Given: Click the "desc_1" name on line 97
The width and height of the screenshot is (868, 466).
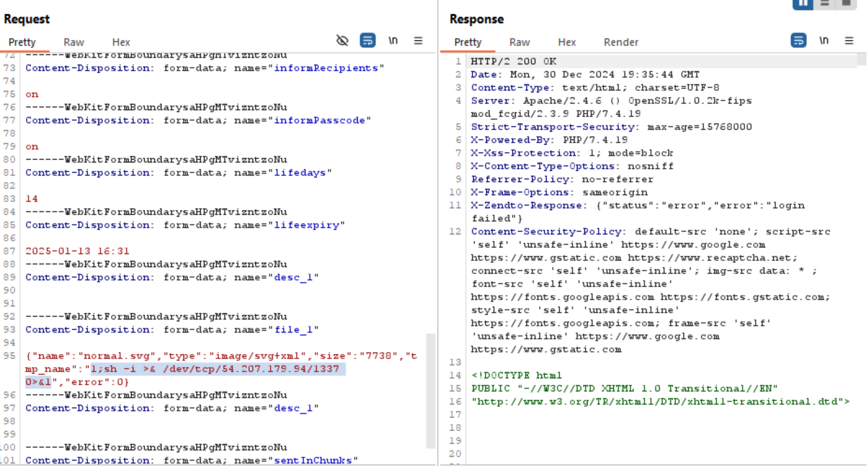Looking at the screenshot, I should click(x=293, y=408).
